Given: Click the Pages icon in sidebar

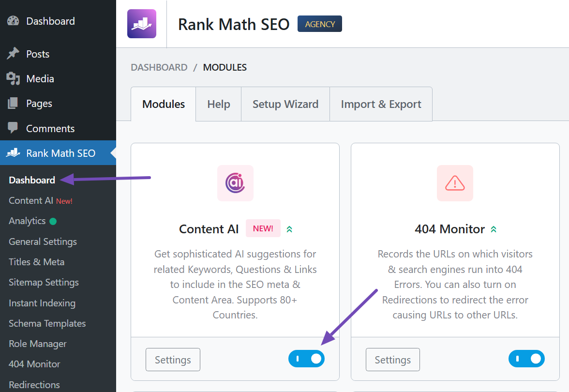Looking at the screenshot, I should coord(13,104).
